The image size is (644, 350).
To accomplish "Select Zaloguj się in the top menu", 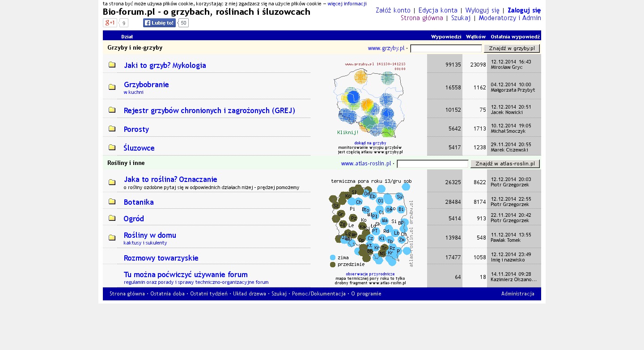I will point(524,10).
